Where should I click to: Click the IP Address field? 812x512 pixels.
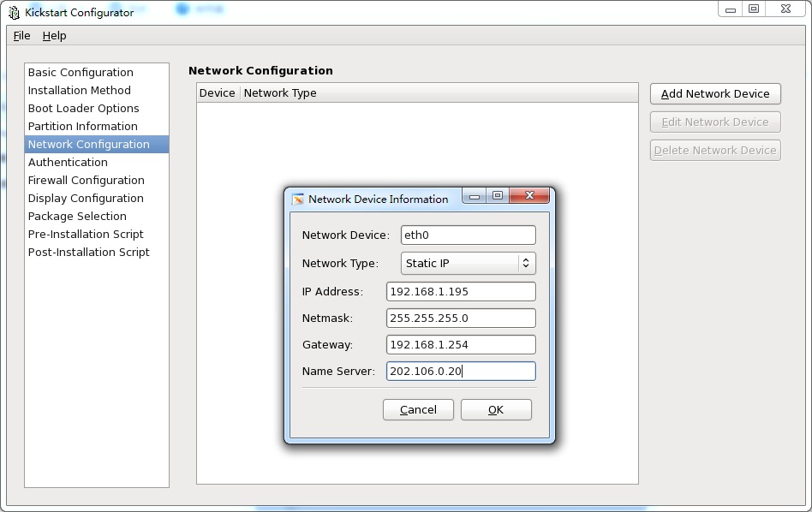tap(461, 291)
